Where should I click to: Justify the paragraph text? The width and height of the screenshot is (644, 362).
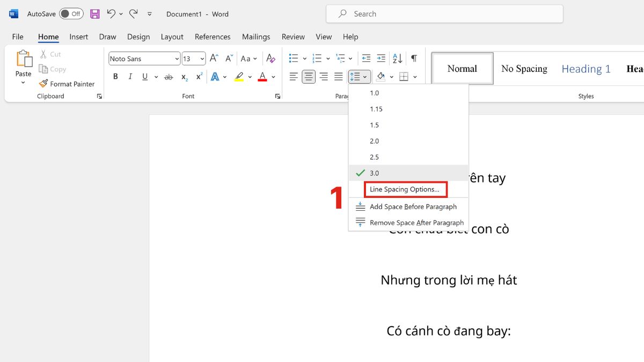[x=339, y=77]
